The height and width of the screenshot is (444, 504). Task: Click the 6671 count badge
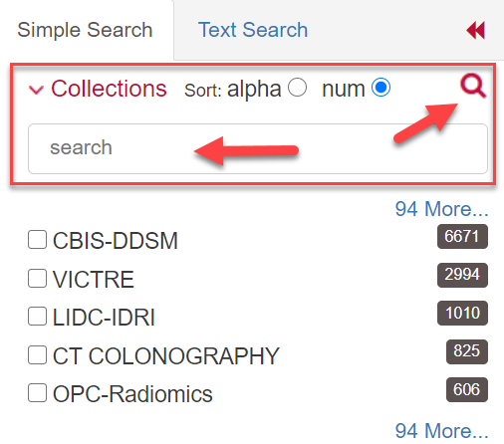[x=462, y=236]
